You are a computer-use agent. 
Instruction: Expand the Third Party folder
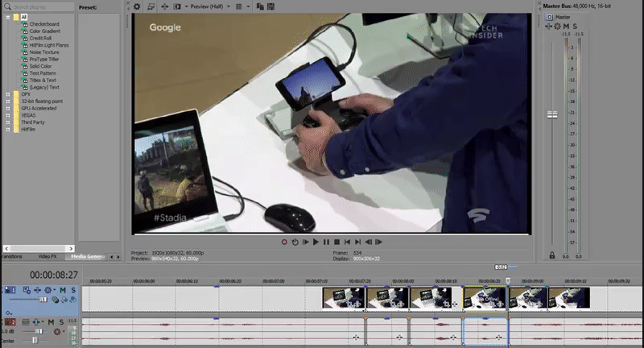(x=8, y=122)
